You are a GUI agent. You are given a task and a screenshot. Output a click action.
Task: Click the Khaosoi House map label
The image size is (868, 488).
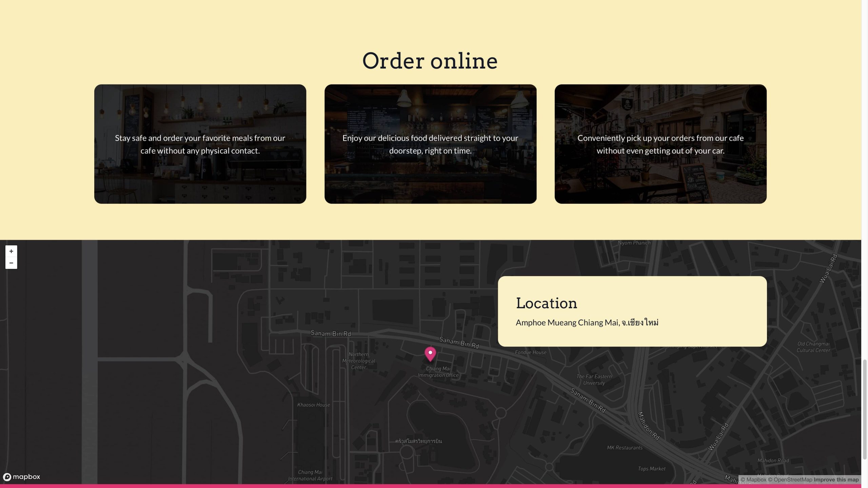[313, 405]
